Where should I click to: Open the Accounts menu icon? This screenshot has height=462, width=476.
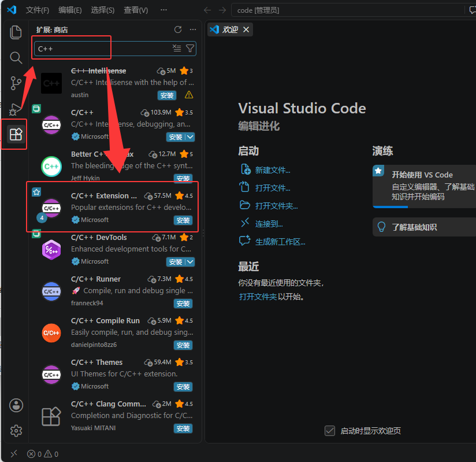[x=16, y=405]
